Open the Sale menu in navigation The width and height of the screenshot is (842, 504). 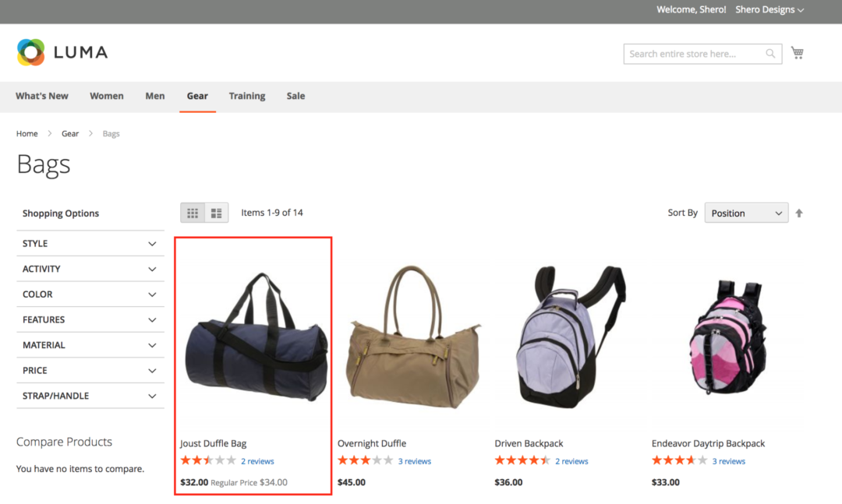(295, 96)
